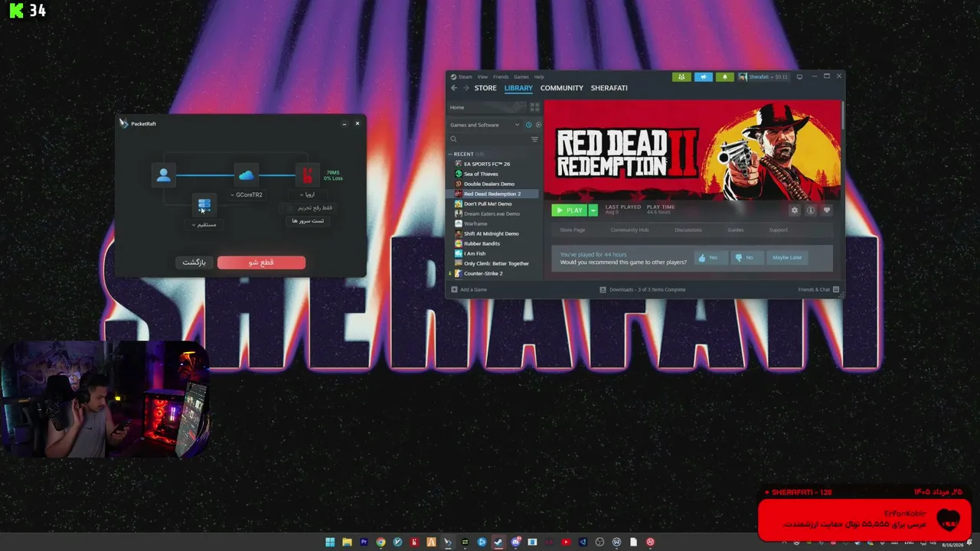Open Steam library advanced filter icon
The image size is (980, 551).
(x=534, y=139)
